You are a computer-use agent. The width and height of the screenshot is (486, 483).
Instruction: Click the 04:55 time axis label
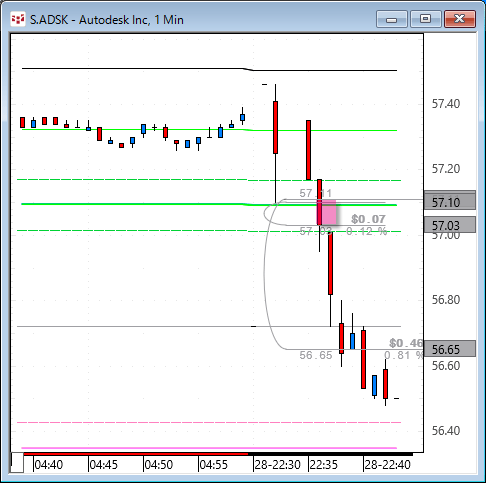tap(214, 464)
